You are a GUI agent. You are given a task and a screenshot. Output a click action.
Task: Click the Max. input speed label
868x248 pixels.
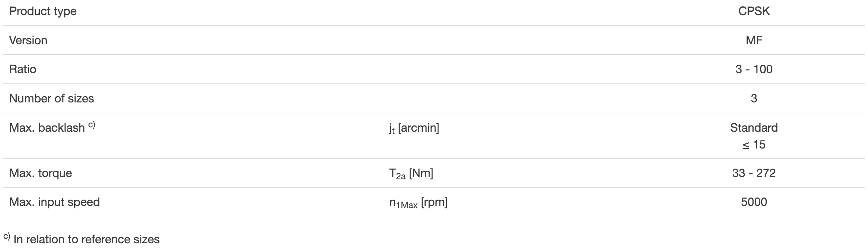point(54,202)
